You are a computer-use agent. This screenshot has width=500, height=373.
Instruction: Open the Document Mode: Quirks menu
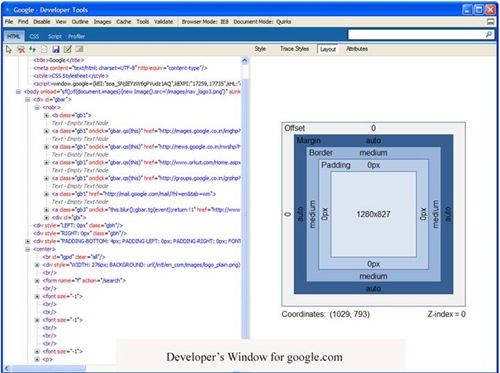tap(262, 22)
